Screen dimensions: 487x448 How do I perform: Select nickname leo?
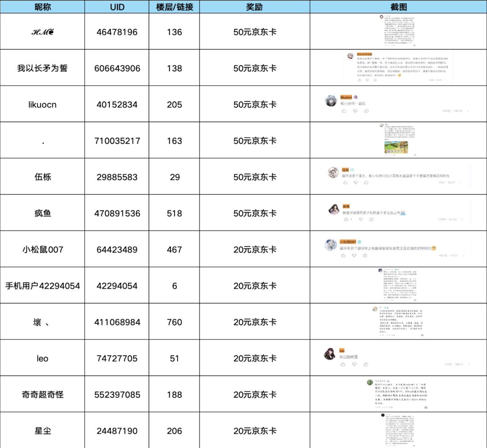42,359
